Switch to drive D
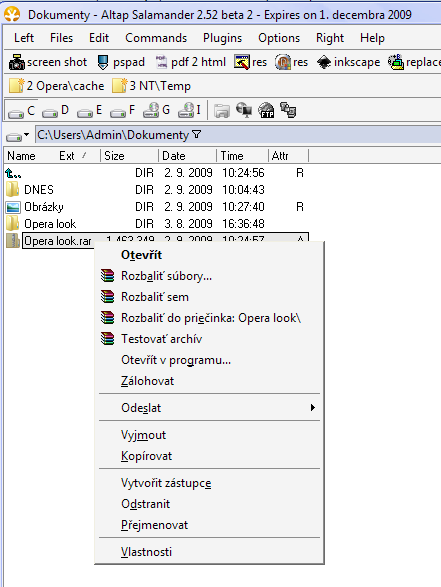This screenshot has width=441, height=587. coord(55,110)
